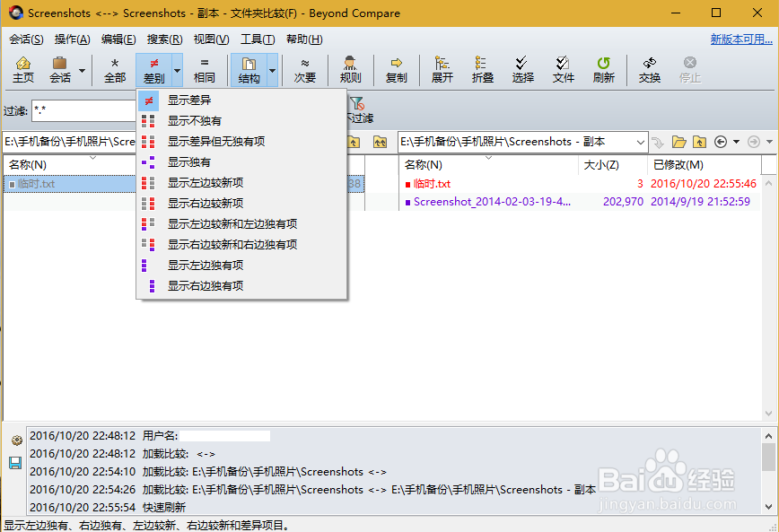The width and height of the screenshot is (779, 532).
Task: Click the 停止 stop toolbar icon
Action: (x=690, y=70)
